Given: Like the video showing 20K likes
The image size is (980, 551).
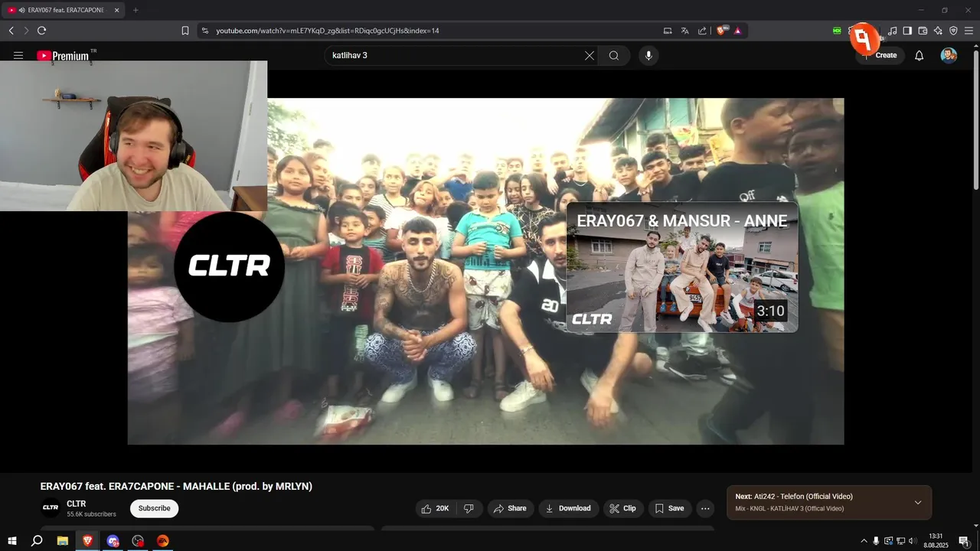Looking at the screenshot, I should click(436, 508).
